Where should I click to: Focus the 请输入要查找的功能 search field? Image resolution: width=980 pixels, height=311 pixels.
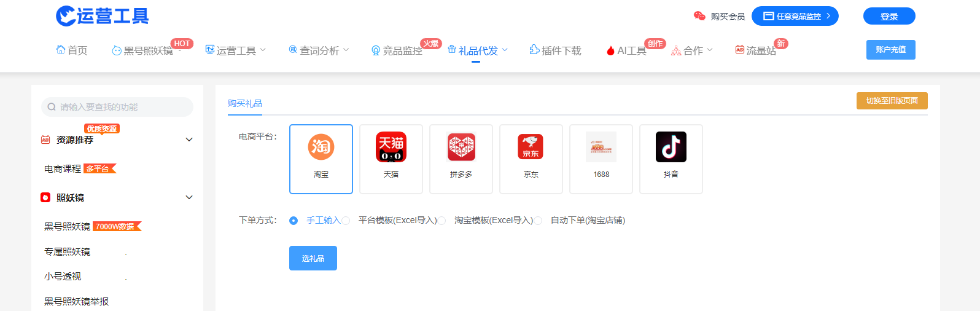point(117,107)
